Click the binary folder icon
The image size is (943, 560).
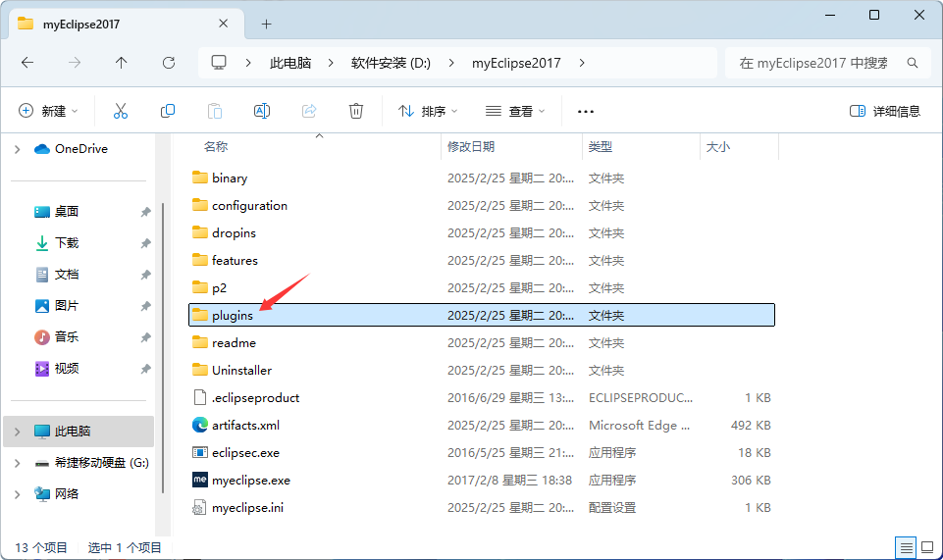(200, 178)
